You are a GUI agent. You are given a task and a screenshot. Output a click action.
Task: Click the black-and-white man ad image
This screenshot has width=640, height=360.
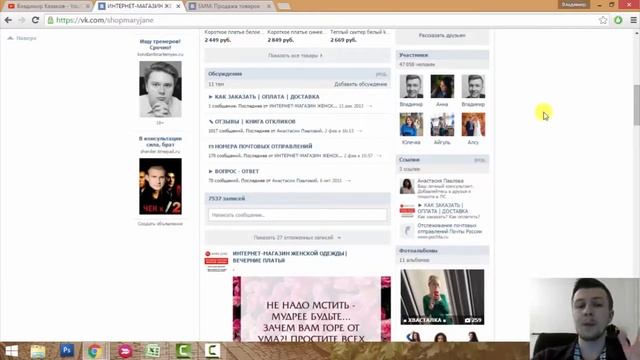pyautogui.click(x=160, y=89)
